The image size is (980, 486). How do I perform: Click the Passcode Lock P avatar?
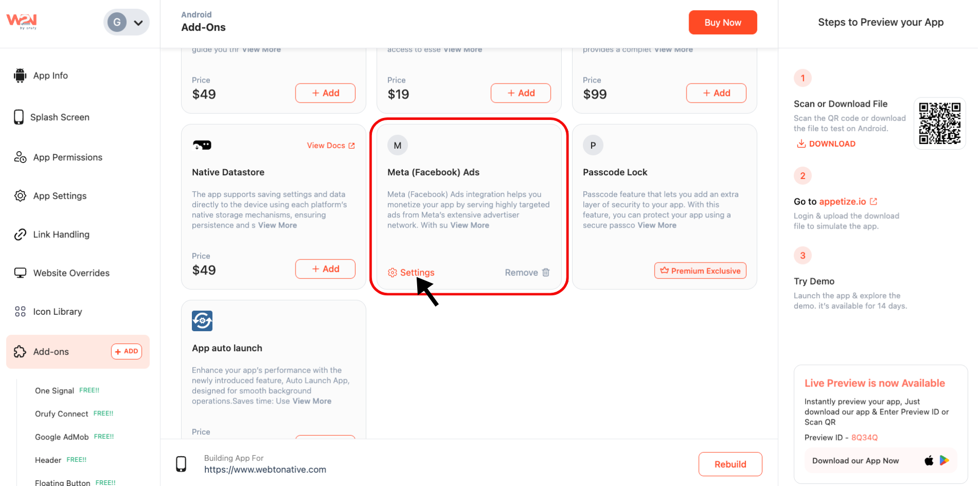click(593, 145)
